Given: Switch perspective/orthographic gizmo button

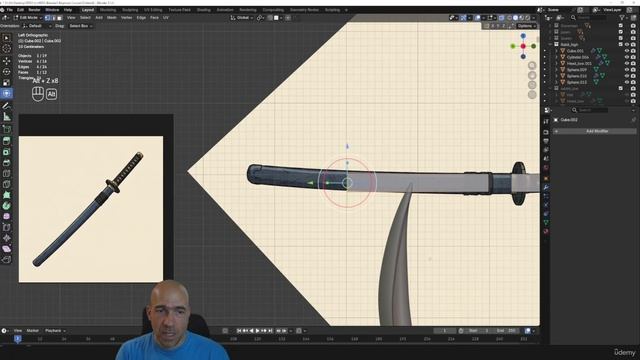Looking at the screenshot, I should click(532, 95).
